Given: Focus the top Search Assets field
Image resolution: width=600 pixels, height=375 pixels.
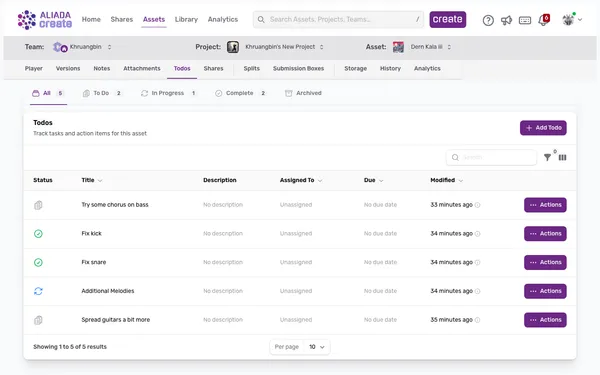Looking at the screenshot, I should (x=338, y=20).
